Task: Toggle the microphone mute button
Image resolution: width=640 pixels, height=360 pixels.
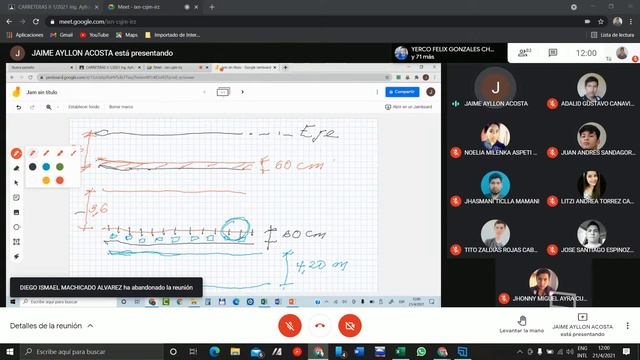Action: click(x=290, y=326)
